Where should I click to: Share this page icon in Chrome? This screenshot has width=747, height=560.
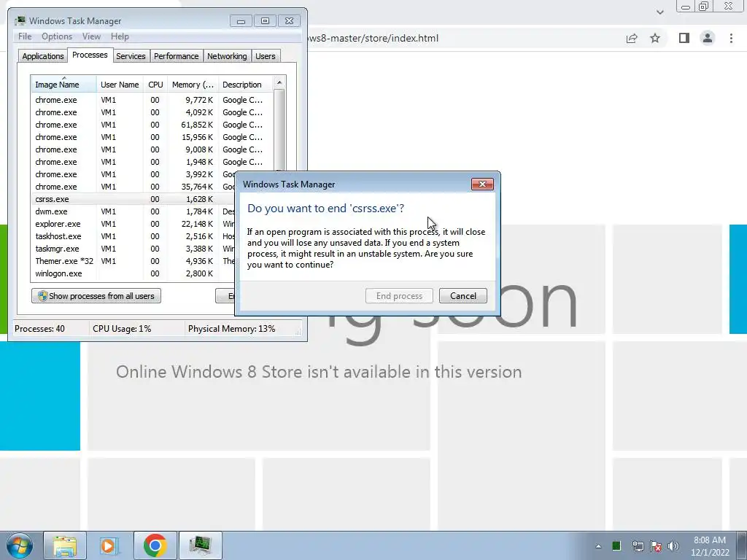coord(632,38)
